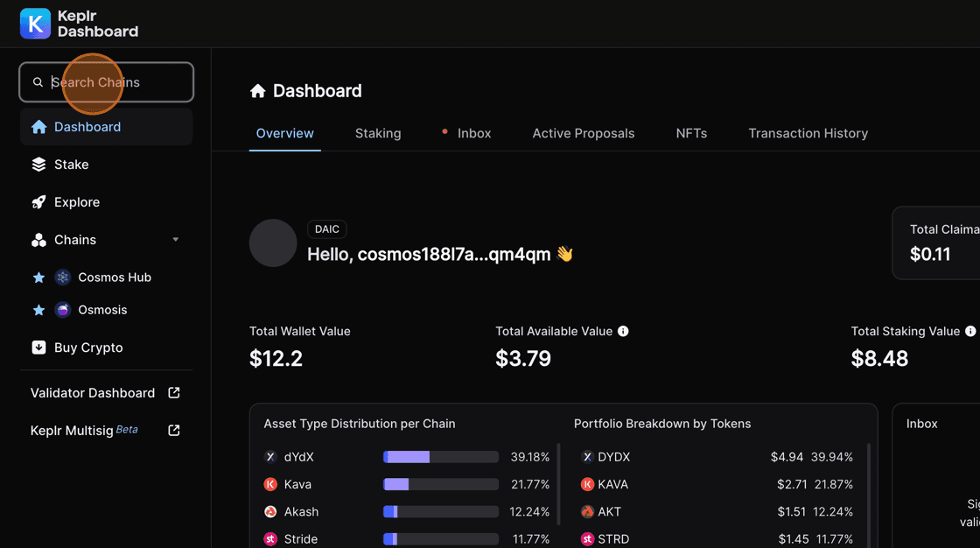The height and width of the screenshot is (548, 980).
Task: Click the profile avatar circle
Action: pos(273,243)
